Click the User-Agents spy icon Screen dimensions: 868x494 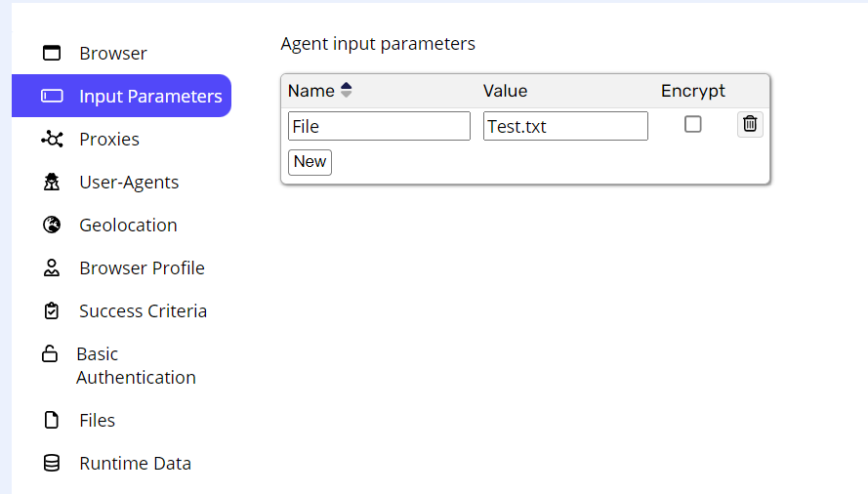pyautogui.click(x=52, y=182)
